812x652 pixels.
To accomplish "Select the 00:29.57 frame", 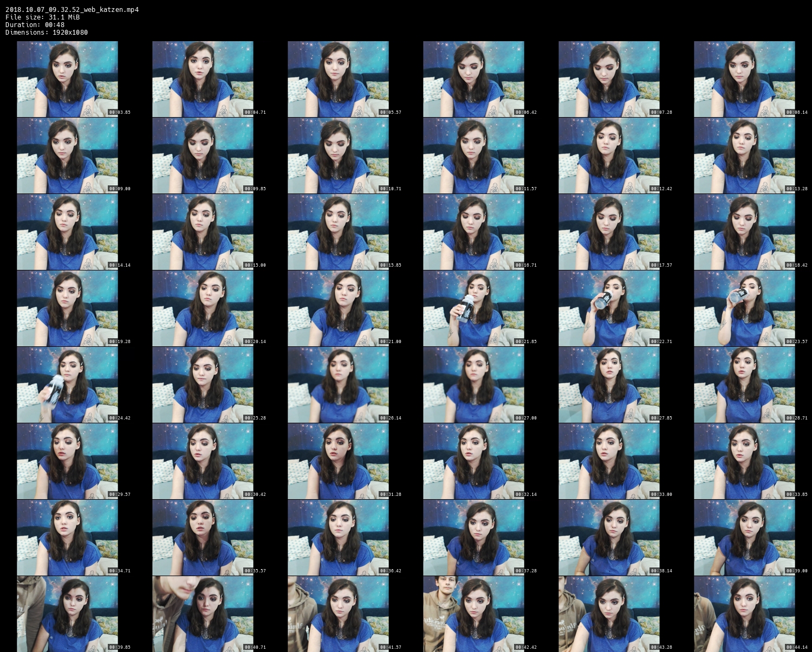I will point(67,461).
